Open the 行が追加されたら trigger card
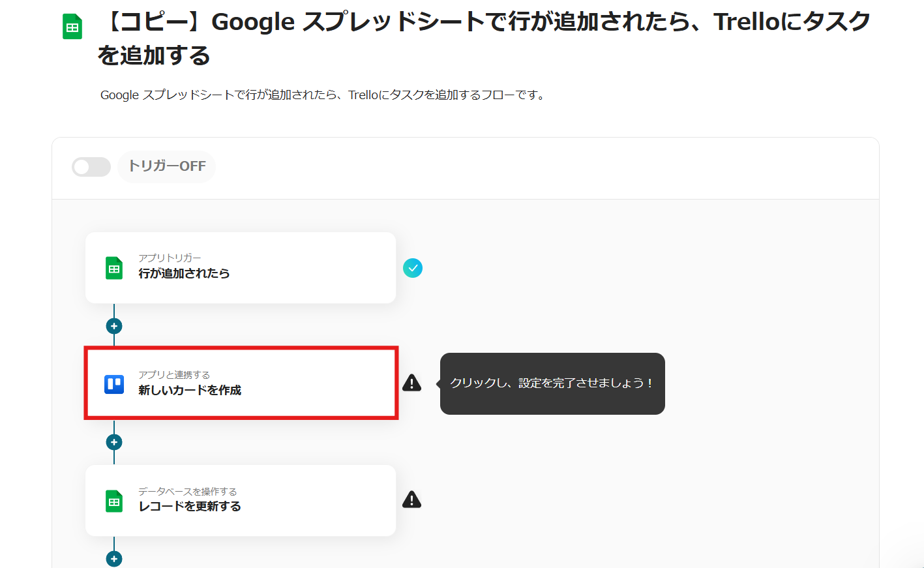The width and height of the screenshot is (924, 568). (x=241, y=268)
